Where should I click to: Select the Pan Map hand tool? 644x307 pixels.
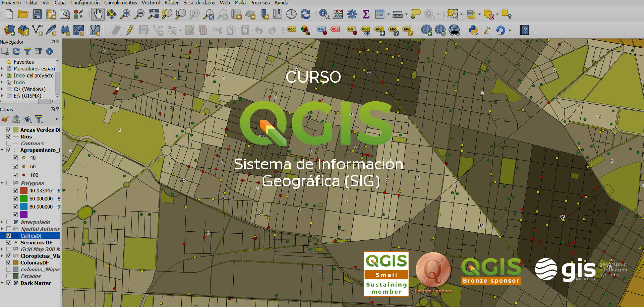coord(98,14)
